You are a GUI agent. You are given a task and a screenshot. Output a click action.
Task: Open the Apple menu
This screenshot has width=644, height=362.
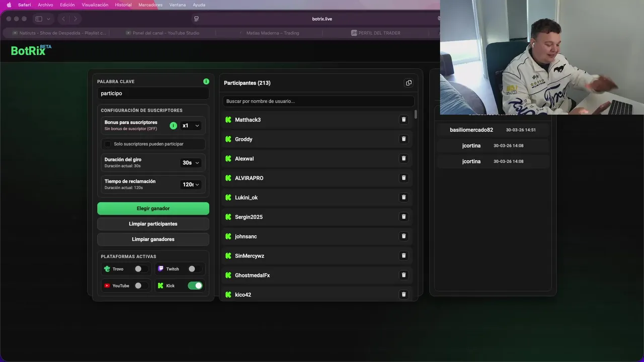pyautogui.click(x=9, y=5)
